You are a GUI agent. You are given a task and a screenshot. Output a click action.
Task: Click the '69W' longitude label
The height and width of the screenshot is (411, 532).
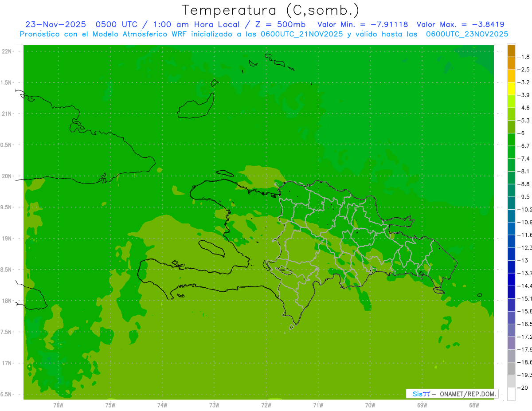tap(422, 405)
